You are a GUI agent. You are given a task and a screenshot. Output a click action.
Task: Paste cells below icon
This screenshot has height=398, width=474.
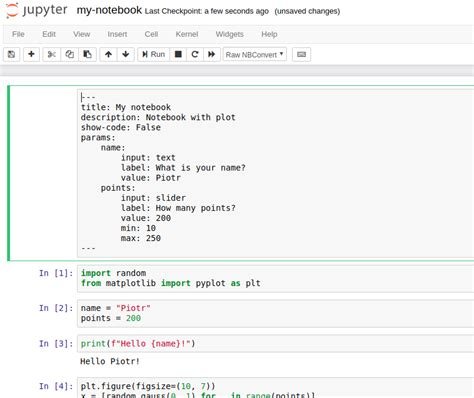[88, 54]
